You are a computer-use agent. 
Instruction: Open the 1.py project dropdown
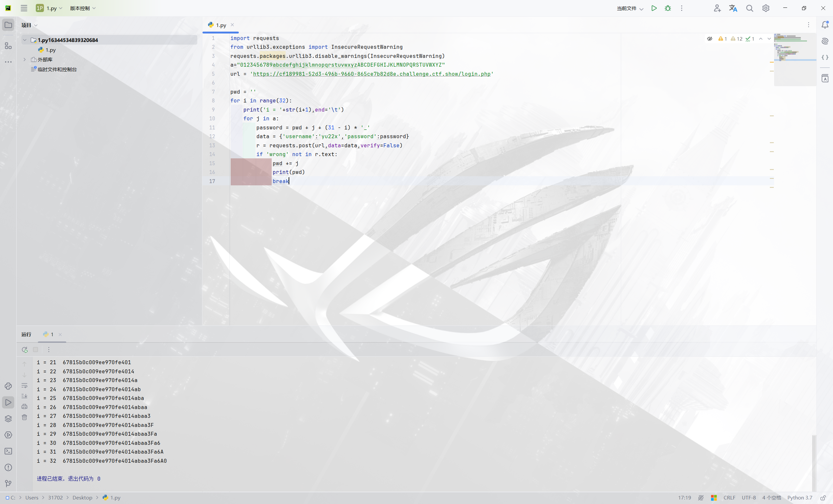(49, 8)
